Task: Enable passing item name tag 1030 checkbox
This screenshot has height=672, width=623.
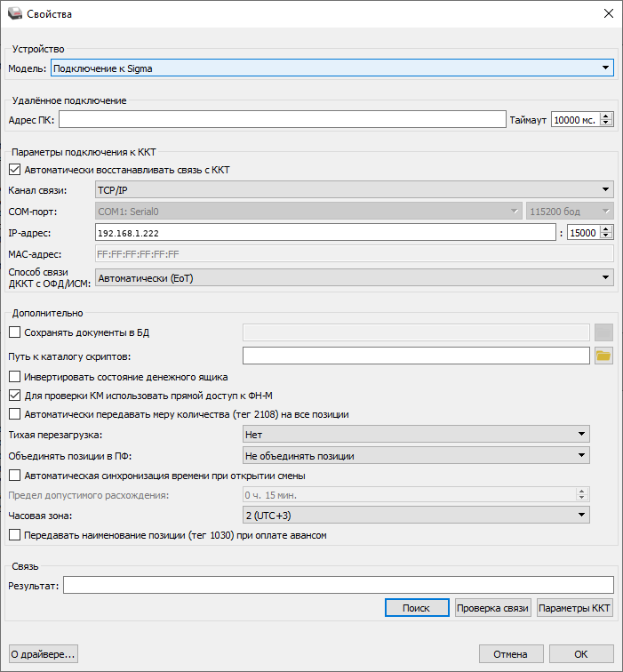Action: point(14,535)
